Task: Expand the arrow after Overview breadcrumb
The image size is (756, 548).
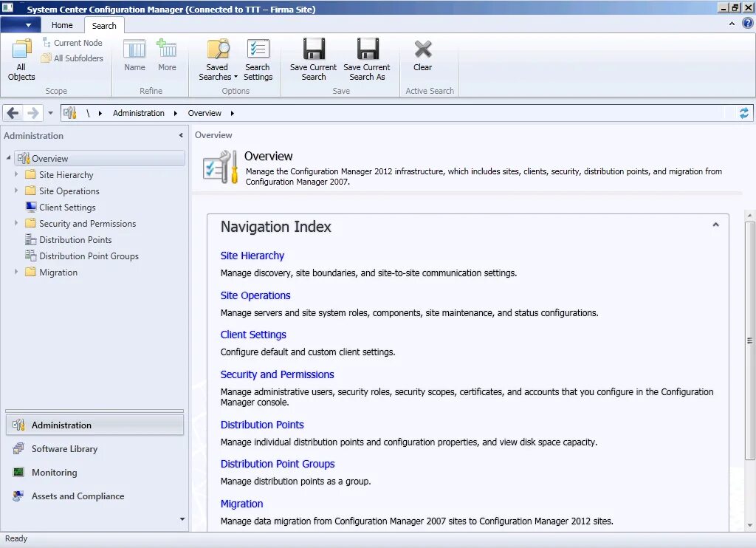Action: coord(233,113)
